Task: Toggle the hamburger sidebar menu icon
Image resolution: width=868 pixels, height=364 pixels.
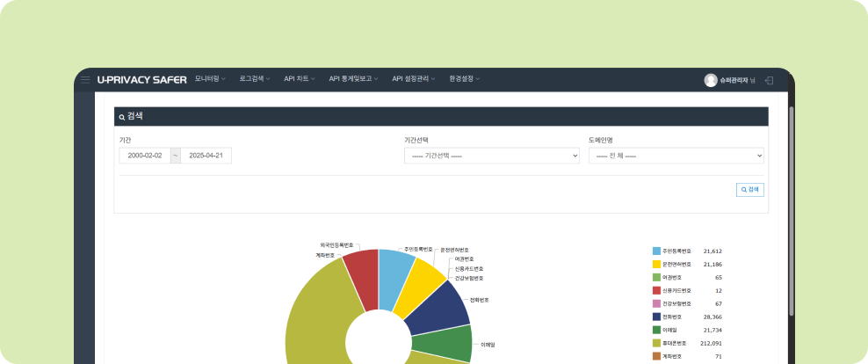Action: pyautogui.click(x=85, y=80)
